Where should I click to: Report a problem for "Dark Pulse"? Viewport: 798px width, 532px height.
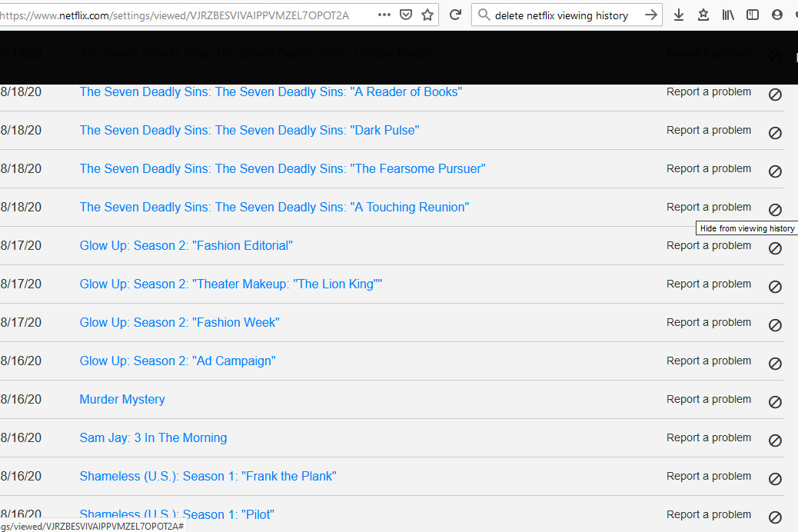pos(709,131)
